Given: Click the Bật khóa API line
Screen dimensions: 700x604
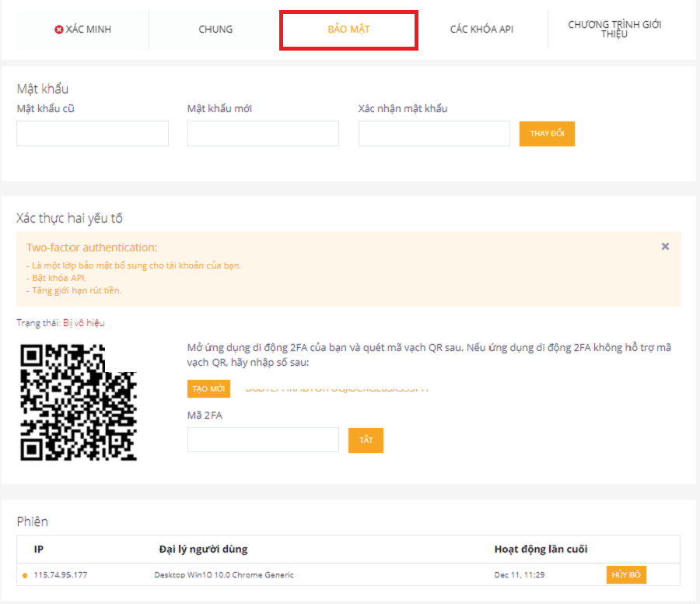Looking at the screenshot, I should coord(56,278).
